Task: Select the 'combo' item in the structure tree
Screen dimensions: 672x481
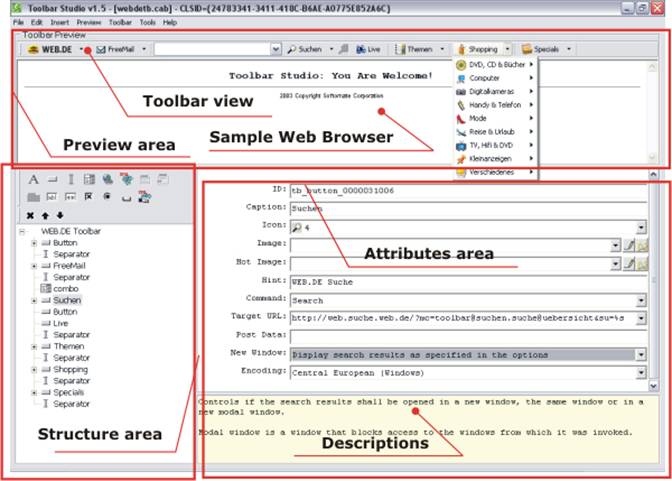Action: (66, 289)
